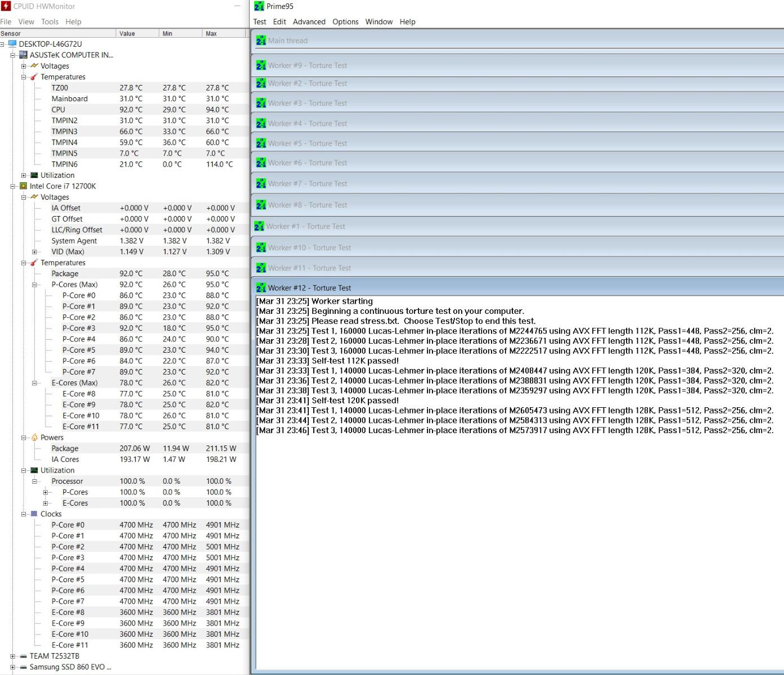Collapse the Intel Core i7 12700K node
This screenshot has height=675, width=784.
coord(12,186)
